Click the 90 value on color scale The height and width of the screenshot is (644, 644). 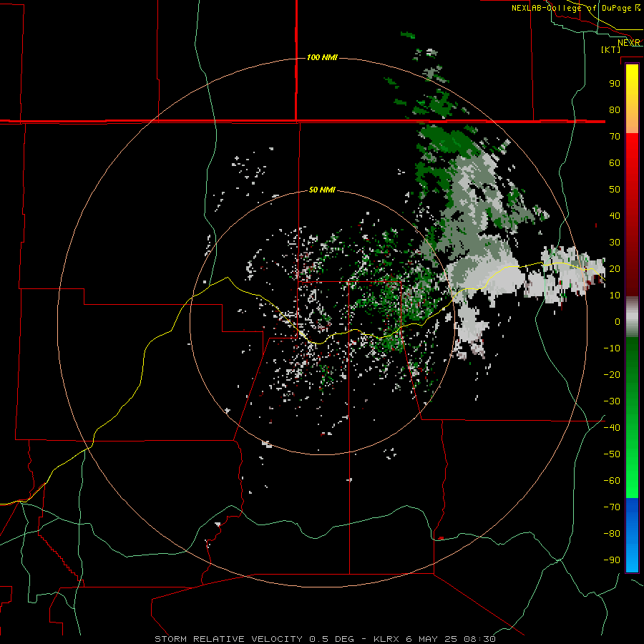tap(615, 84)
